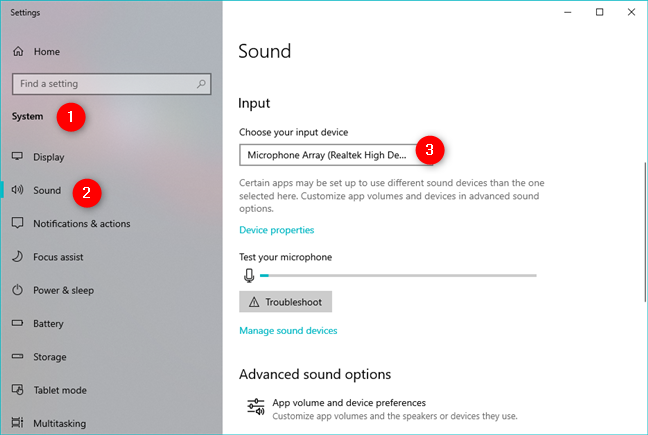The height and width of the screenshot is (435, 648).
Task: Click the Input section heading
Action: click(x=254, y=103)
